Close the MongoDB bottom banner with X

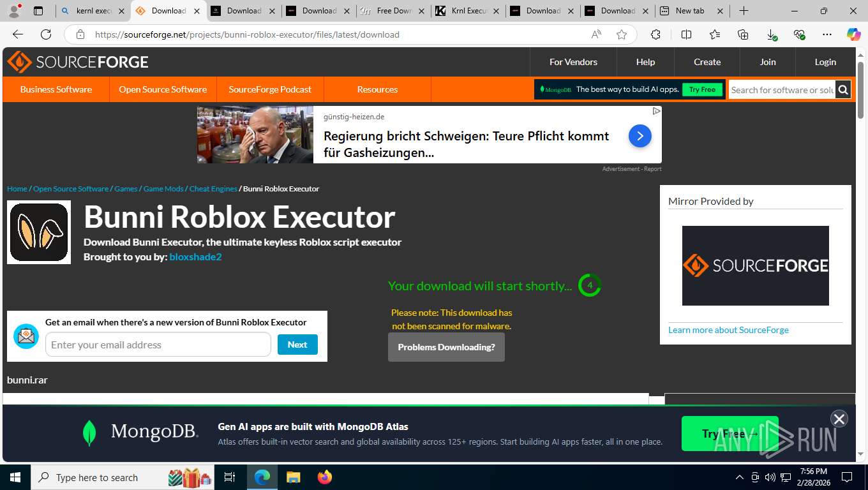point(839,419)
